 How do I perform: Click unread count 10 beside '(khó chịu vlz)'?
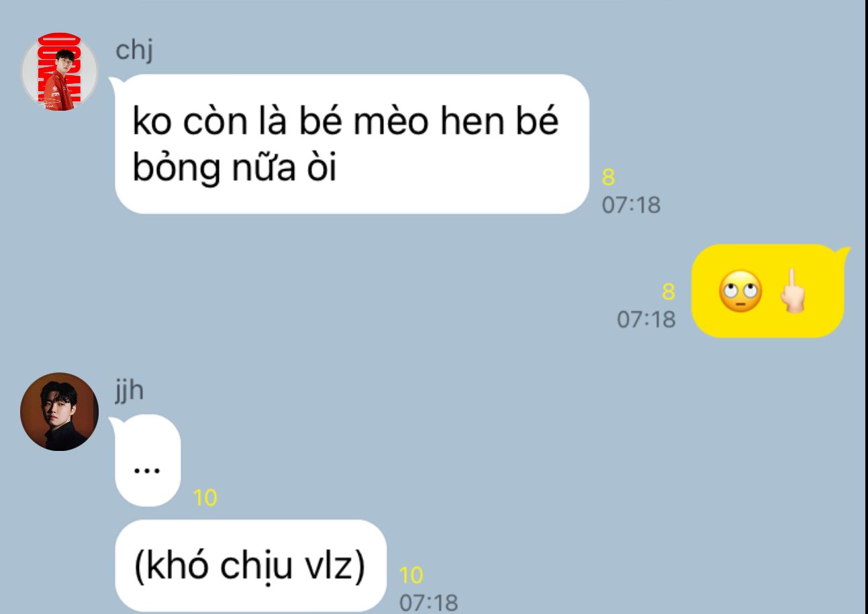coord(412,575)
